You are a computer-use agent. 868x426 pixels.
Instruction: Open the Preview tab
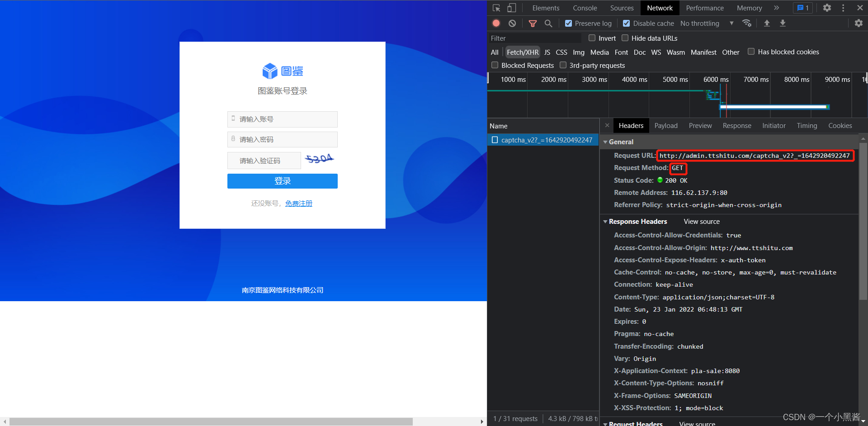(x=700, y=125)
